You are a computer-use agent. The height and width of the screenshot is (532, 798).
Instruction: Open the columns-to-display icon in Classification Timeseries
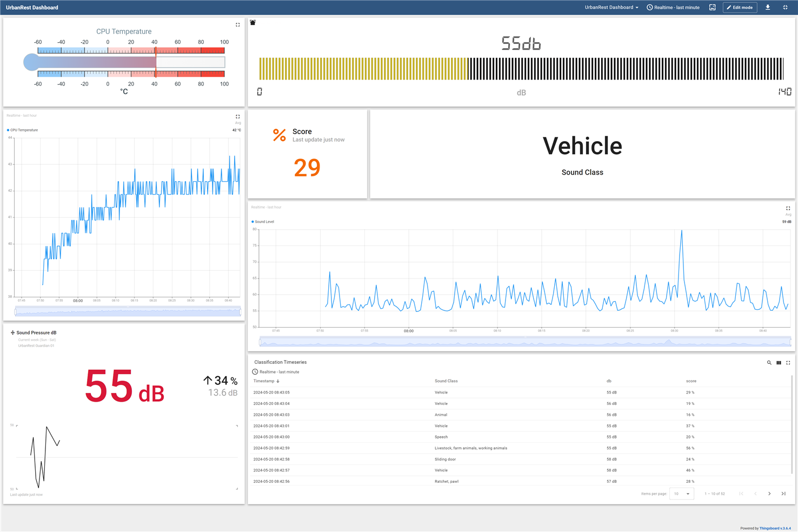click(779, 363)
